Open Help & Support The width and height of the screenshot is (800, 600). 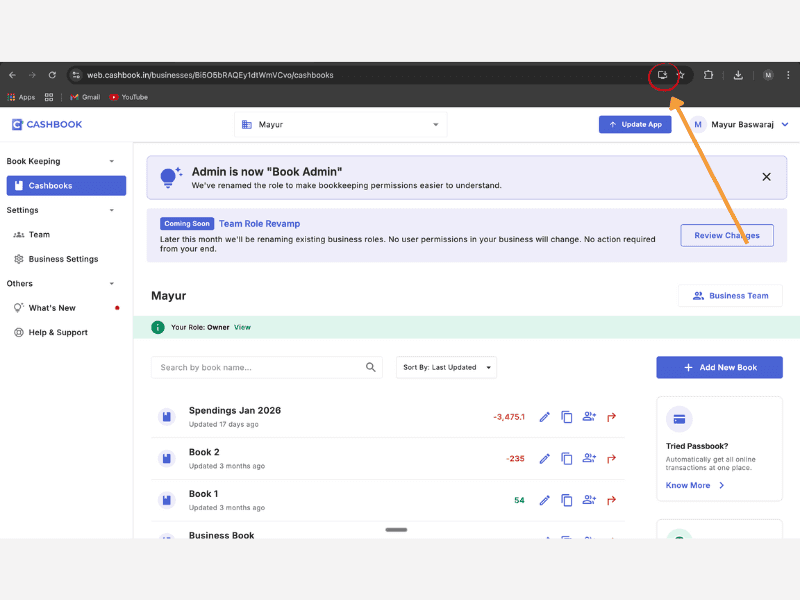(x=58, y=333)
